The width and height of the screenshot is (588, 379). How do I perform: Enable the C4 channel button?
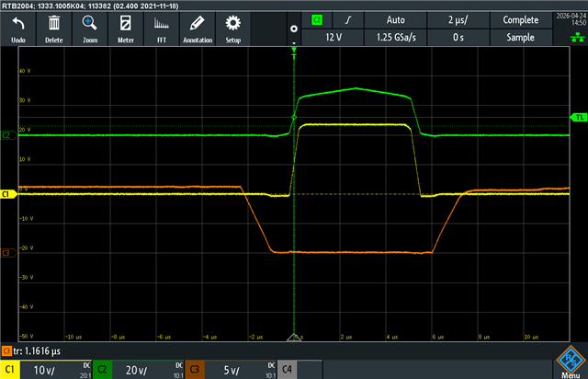pyautogui.click(x=287, y=370)
